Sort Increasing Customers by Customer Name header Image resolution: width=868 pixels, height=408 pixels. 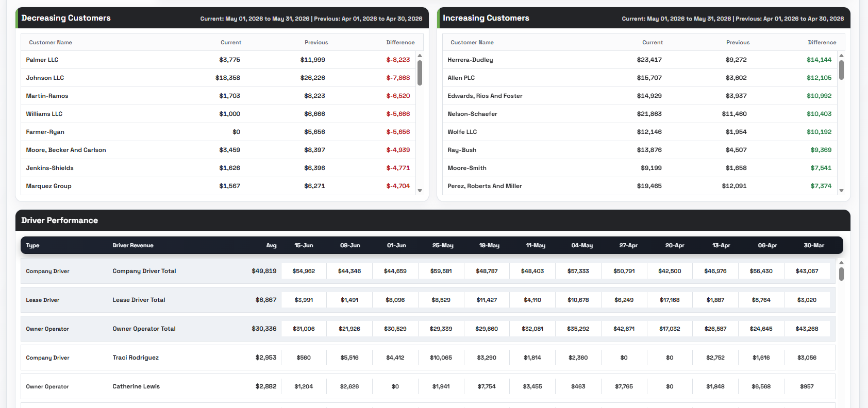point(472,43)
